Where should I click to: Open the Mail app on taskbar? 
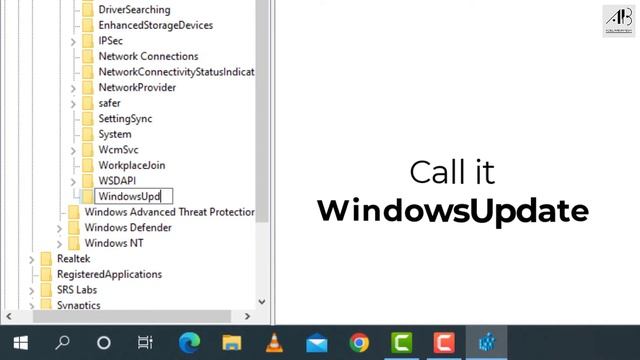(317, 343)
